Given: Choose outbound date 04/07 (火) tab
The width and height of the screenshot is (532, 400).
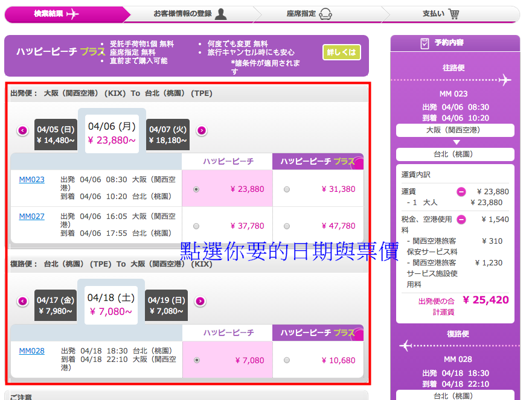Looking at the screenshot, I should tap(168, 135).
